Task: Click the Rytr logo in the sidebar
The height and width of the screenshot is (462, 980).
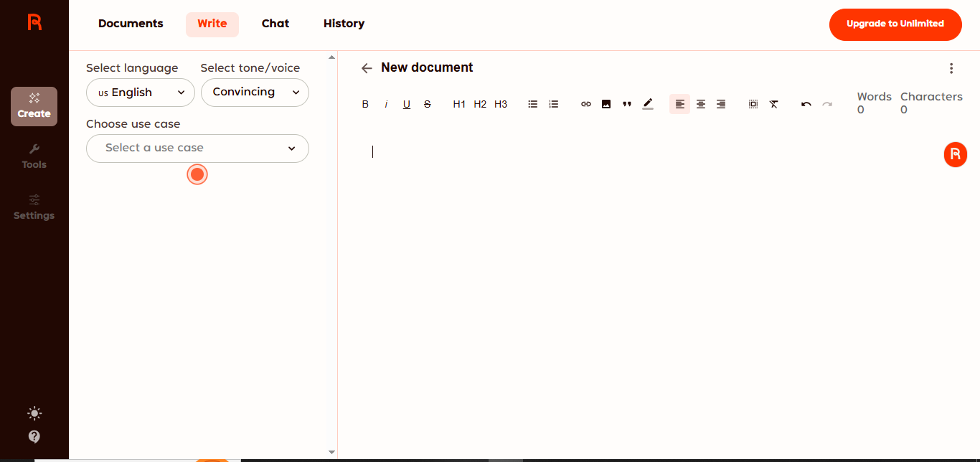Action: coord(34,22)
